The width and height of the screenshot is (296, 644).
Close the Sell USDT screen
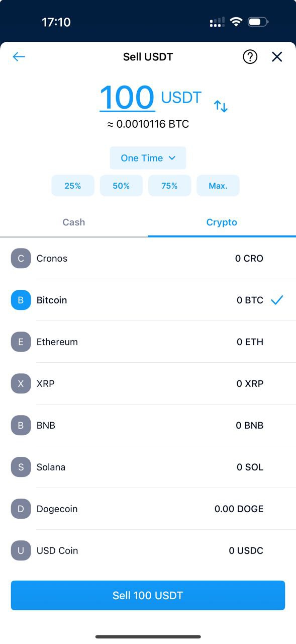pyautogui.click(x=277, y=57)
